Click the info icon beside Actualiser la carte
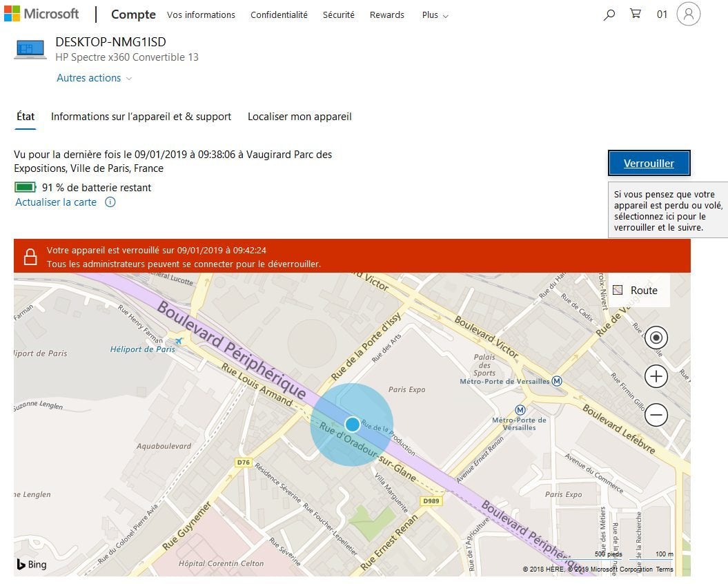The image size is (728, 584). tap(110, 202)
